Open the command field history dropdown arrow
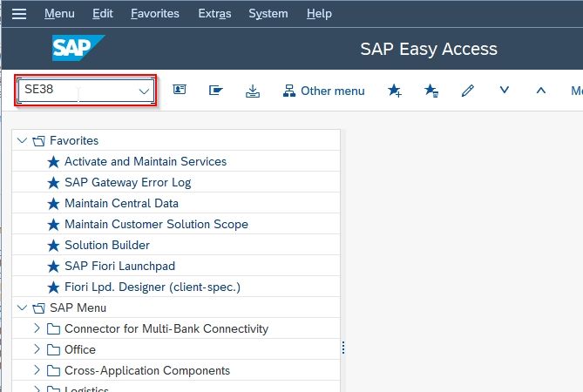 tap(144, 91)
